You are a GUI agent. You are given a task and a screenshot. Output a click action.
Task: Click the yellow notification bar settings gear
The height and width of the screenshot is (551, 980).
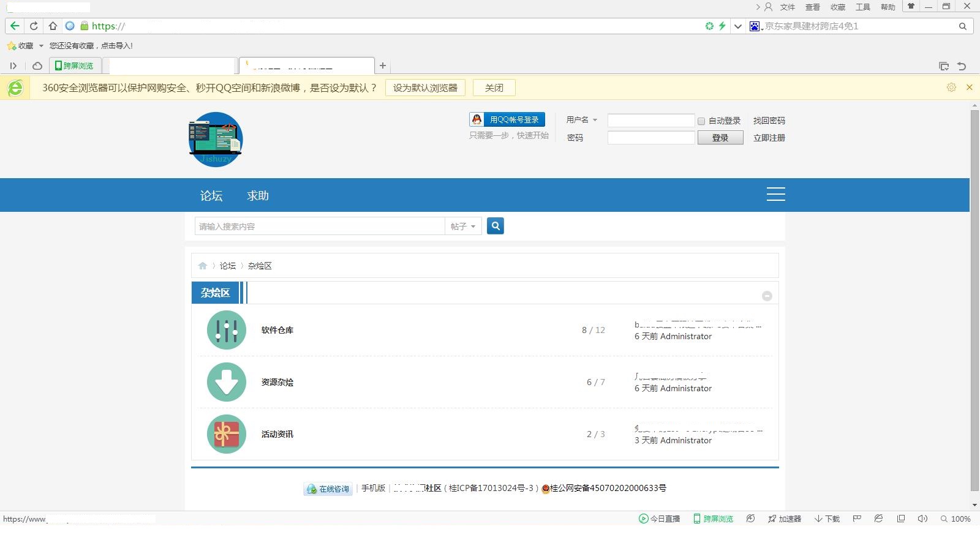tap(951, 88)
